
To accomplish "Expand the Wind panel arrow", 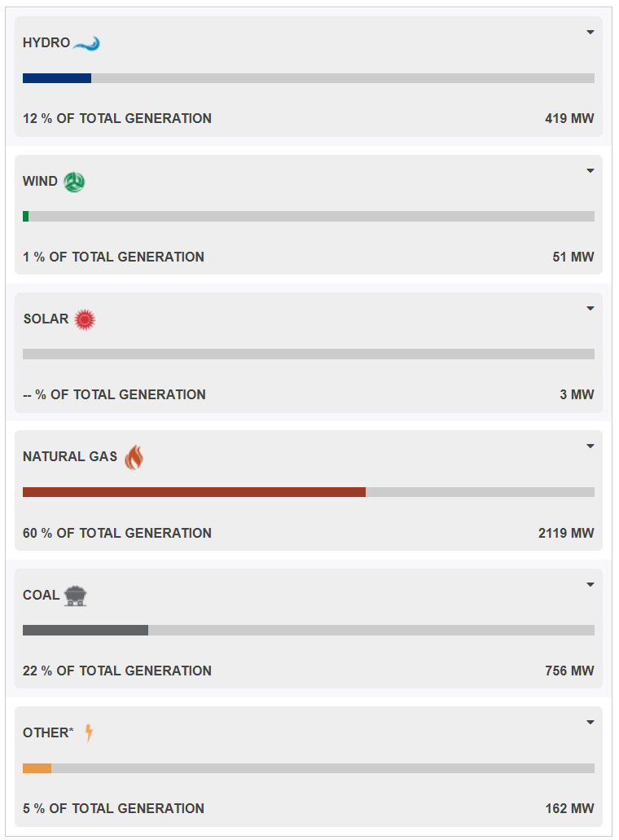I will [590, 170].
